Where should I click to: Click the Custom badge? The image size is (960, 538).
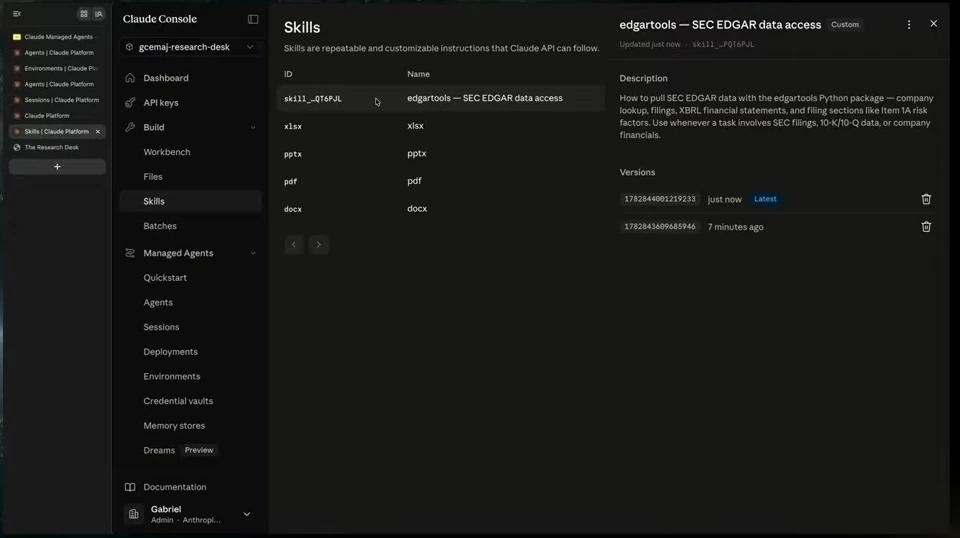point(845,24)
